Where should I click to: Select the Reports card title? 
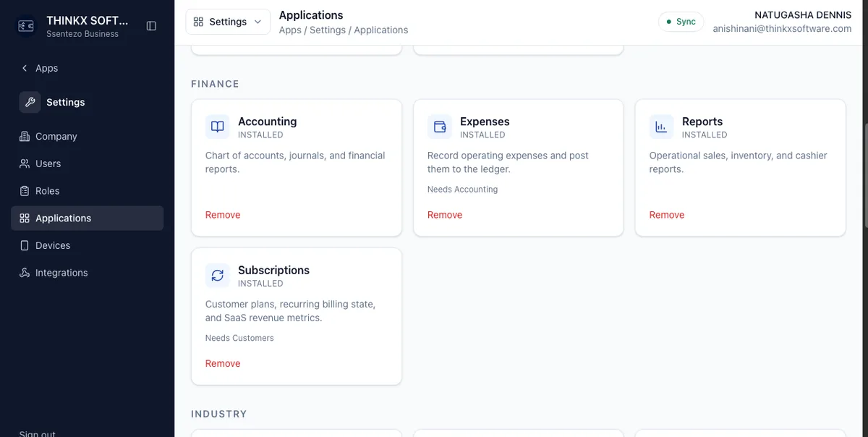(x=702, y=122)
